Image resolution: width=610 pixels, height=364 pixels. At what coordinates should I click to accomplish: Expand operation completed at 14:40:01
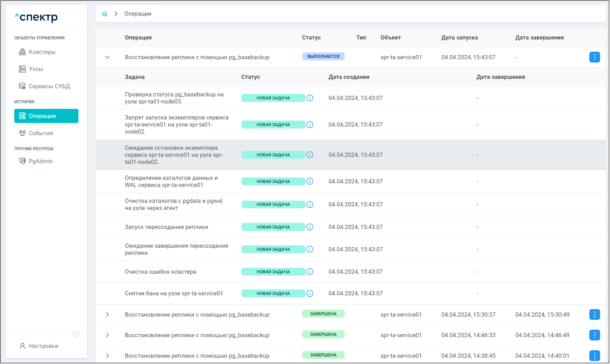coord(107,356)
